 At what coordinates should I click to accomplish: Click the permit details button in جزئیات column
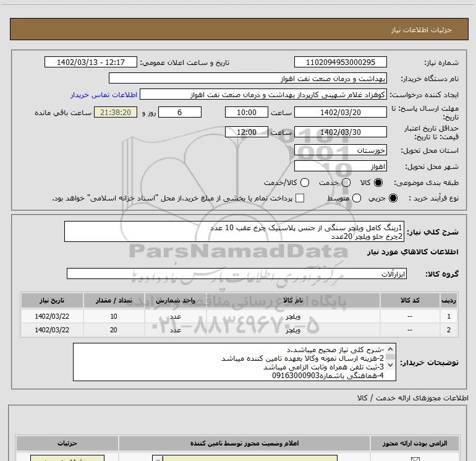[67, 459]
